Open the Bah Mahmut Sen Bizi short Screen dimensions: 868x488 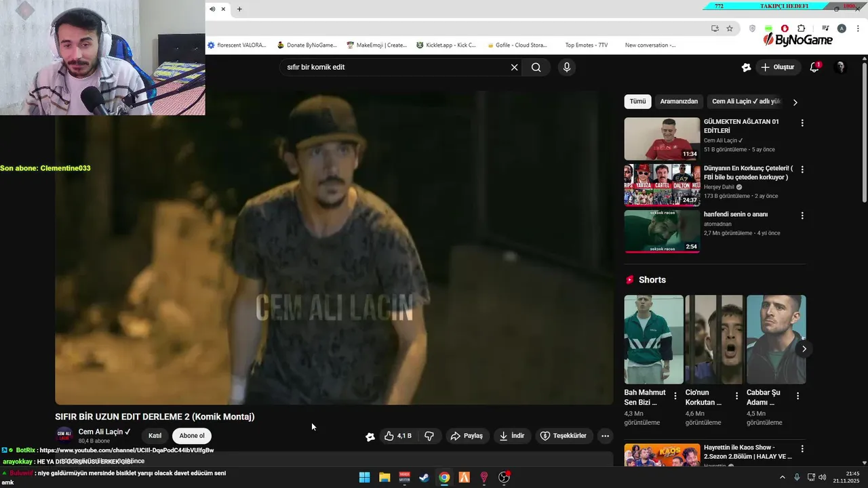[x=654, y=340]
